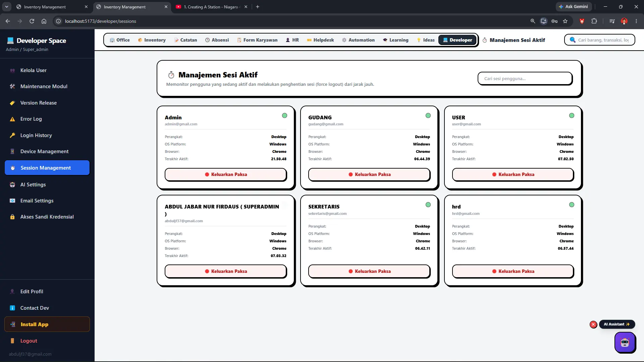Force logout ABDUL JABAR superadmin session

(x=226, y=271)
